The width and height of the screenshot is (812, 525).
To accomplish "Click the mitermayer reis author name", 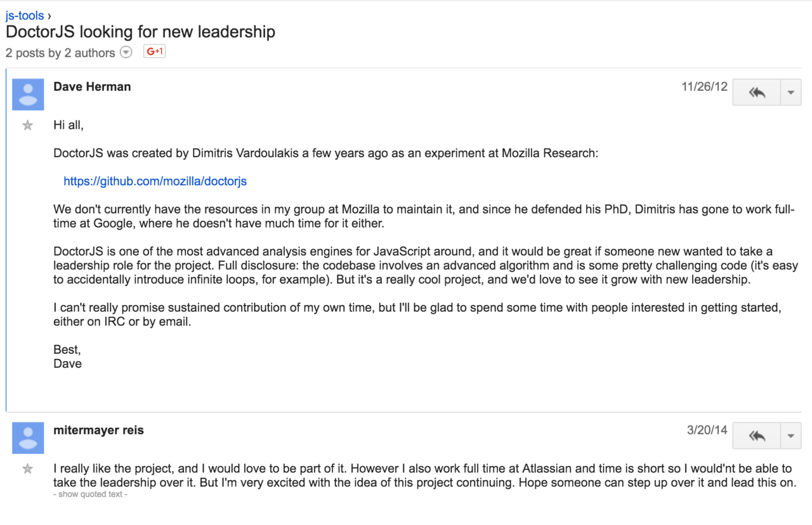I will click(x=98, y=430).
